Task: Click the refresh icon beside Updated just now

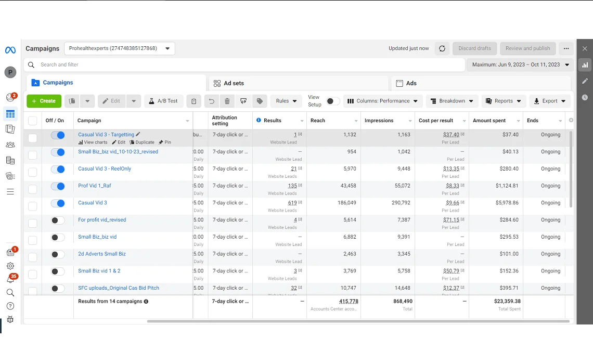Action: coord(442,48)
